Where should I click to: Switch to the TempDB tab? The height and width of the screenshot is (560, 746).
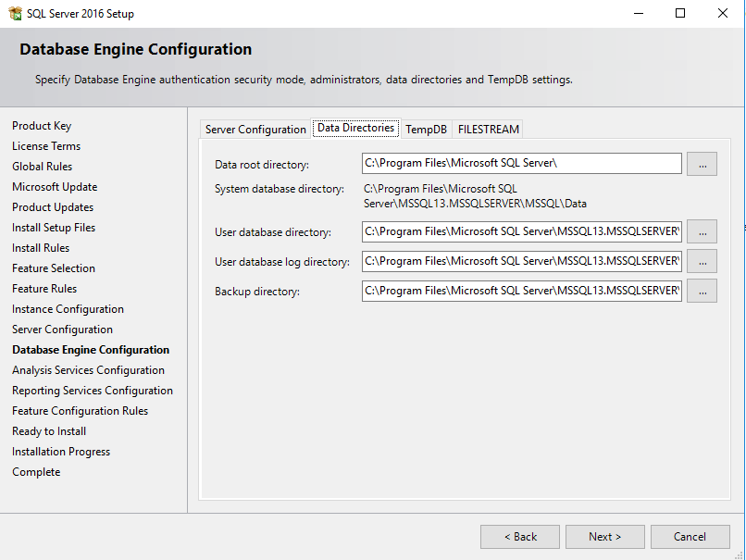point(426,130)
